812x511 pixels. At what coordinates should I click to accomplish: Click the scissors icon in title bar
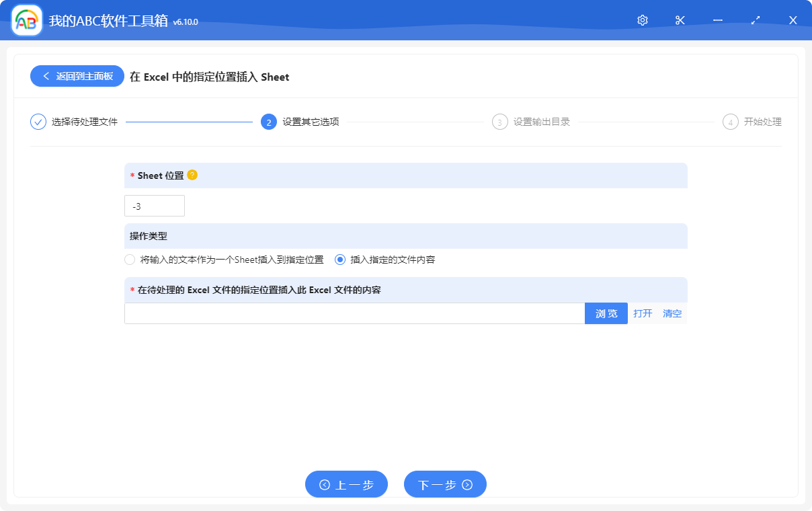[680, 20]
